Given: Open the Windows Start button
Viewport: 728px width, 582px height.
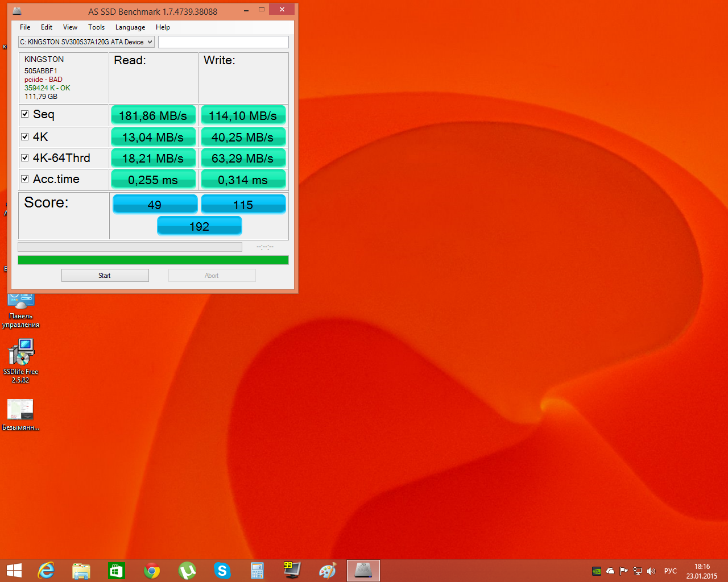Looking at the screenshot, I should (x=14, y=571).
